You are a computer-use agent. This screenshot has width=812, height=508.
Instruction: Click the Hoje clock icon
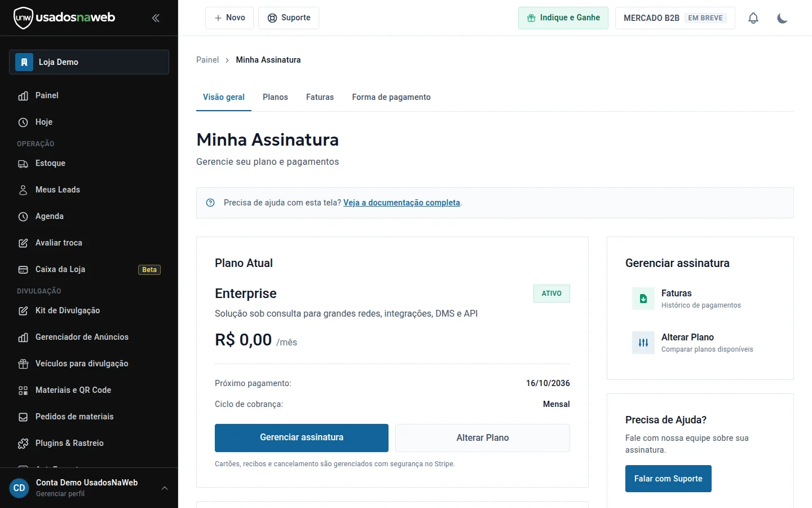(x=23, y=122)
